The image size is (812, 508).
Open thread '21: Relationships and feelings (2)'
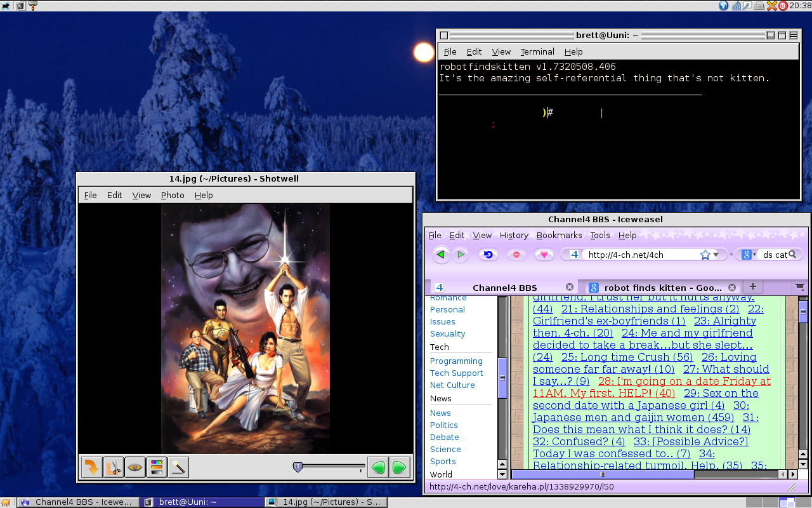650,309
